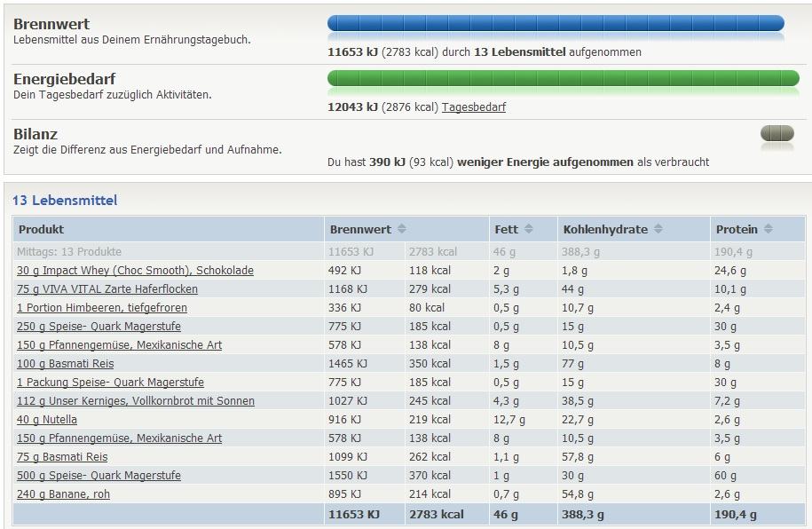Open 30 g Impact Whey Schokolade entry
The image size is (812, 529).
135,271
